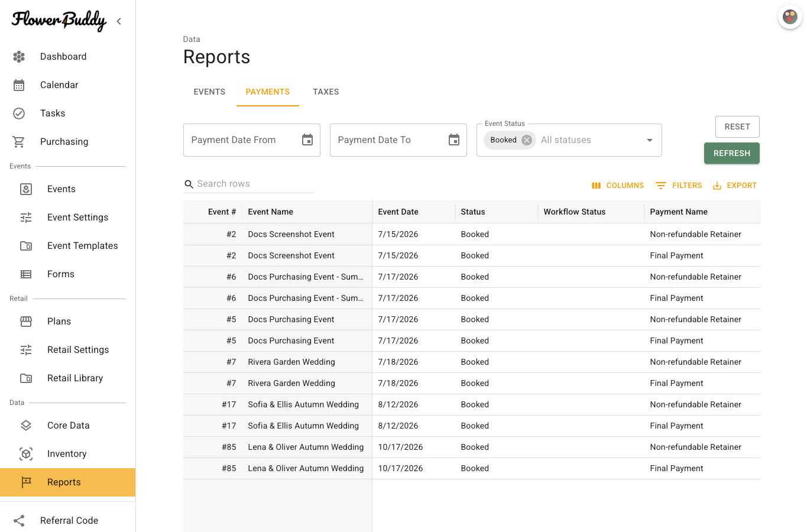Click the Event Settings sliders icon
This screenshot has width=807, height=532.
(26, 218)
